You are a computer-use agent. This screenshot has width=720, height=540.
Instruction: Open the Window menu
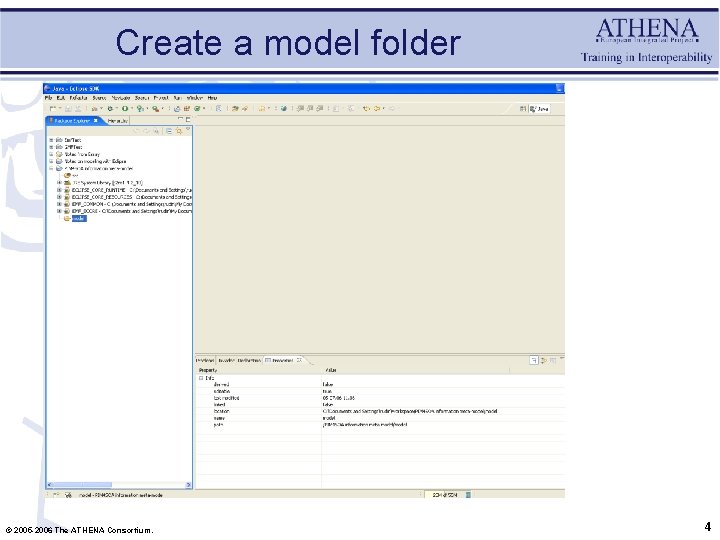click(195, 98)
